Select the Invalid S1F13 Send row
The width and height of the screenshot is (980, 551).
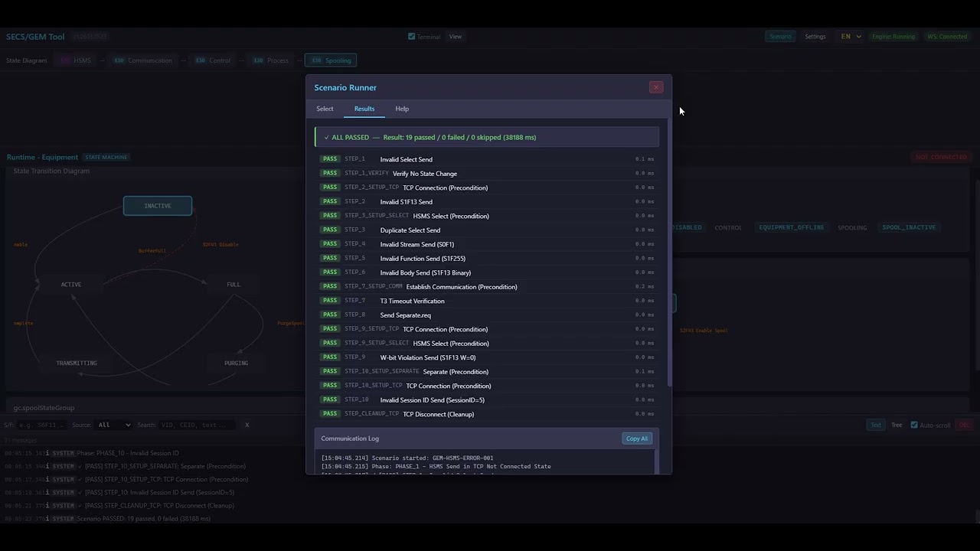coord(487,202)
